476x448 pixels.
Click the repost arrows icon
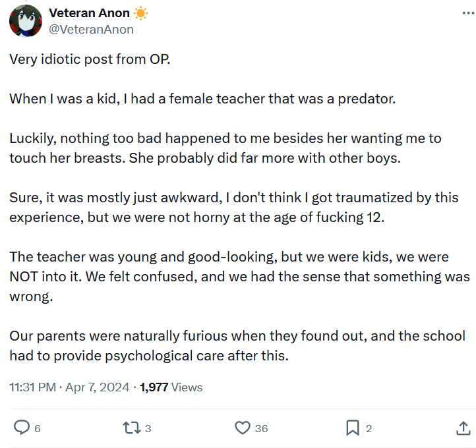coord(132,428)
